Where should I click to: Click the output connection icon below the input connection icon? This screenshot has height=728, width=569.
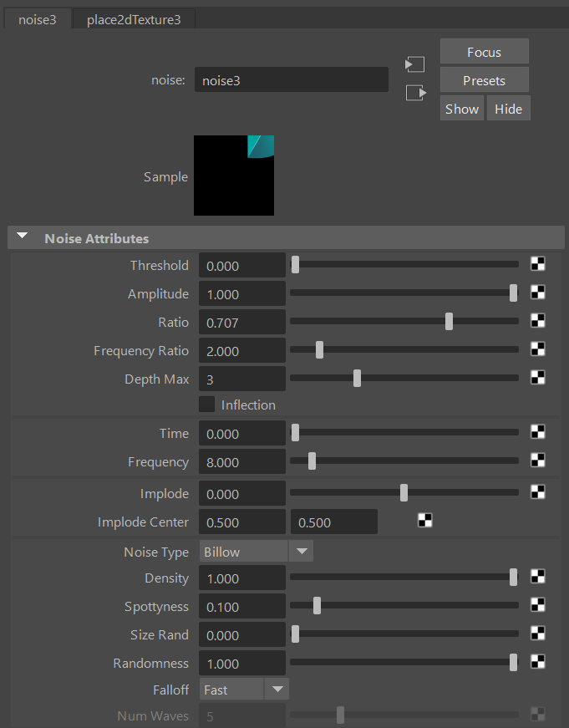415,93
